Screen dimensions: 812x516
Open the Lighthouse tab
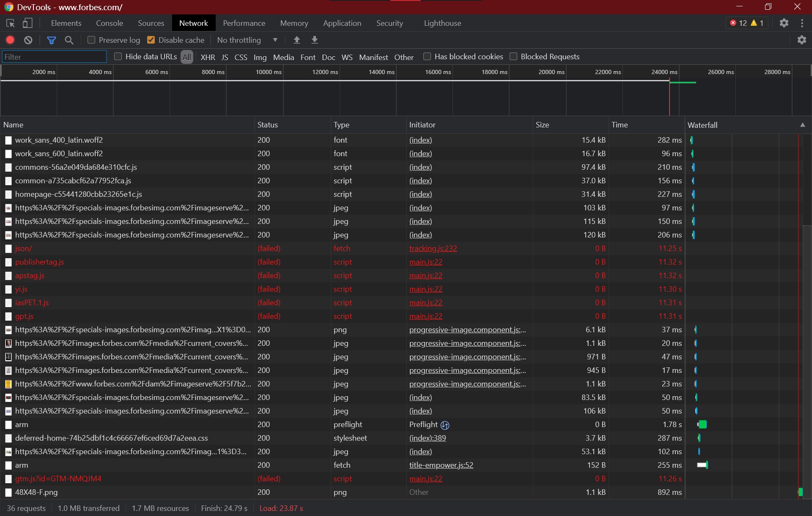pos(442,23)
